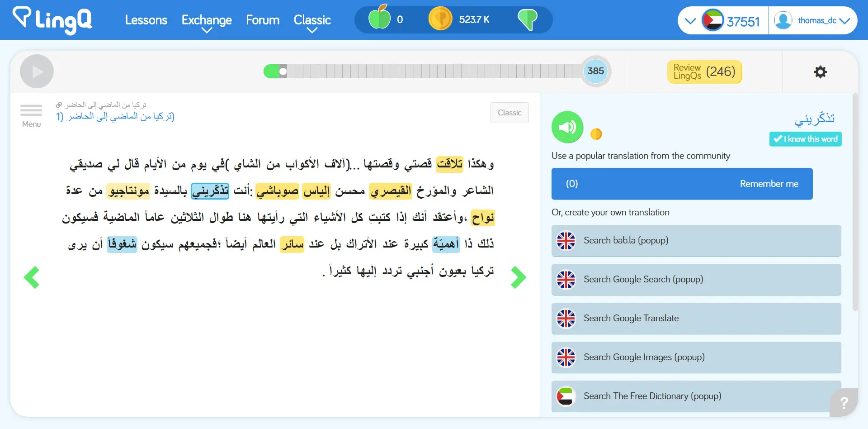Expand the language selector showing 37551
Viewport: 868px width, 429px height.
(690, 20)
